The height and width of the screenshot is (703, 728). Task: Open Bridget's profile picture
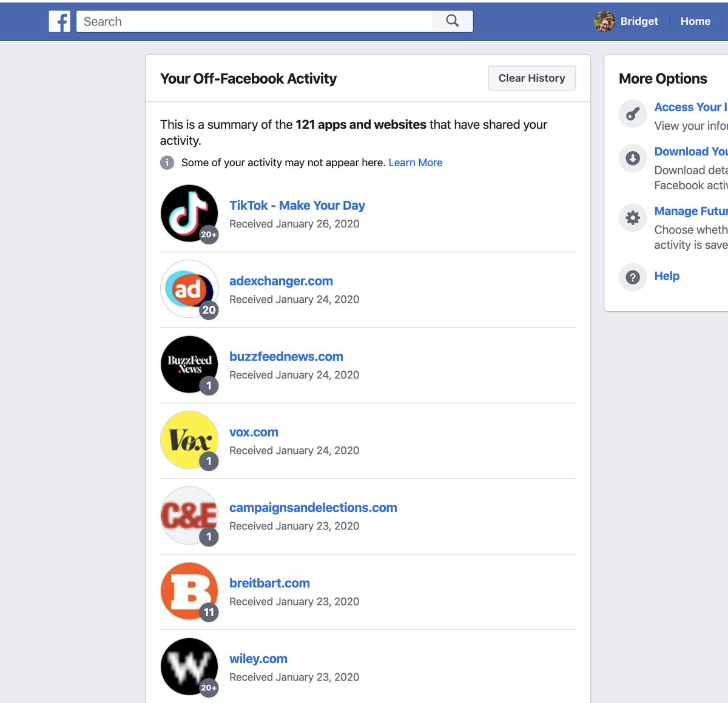(x=604, y=21)
